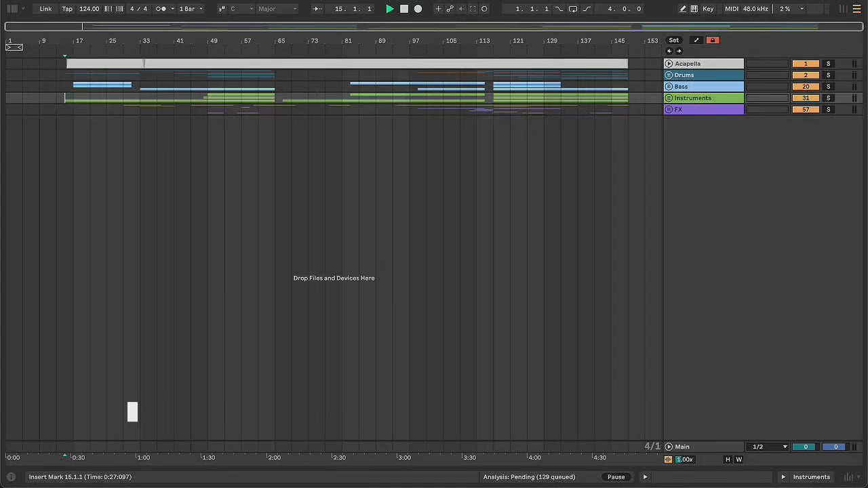Toggle the computer MIDI keyboard icon
Viewport: 868px width, 488px height.
(x=694, y=9)
